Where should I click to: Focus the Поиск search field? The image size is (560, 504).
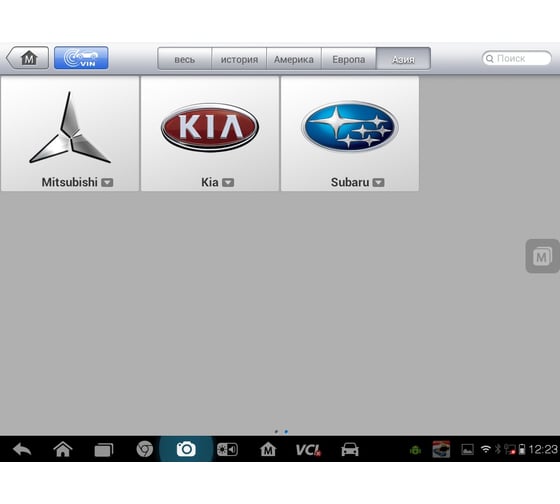click(516, 58)
